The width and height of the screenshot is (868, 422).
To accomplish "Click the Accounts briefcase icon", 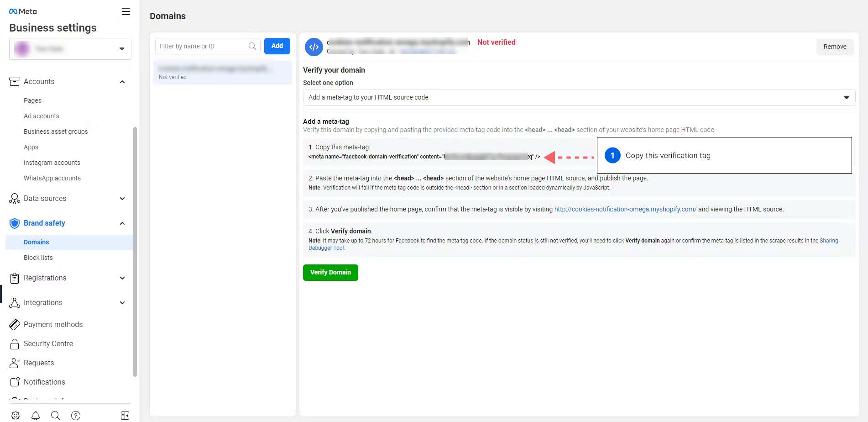I will point(15,82).
